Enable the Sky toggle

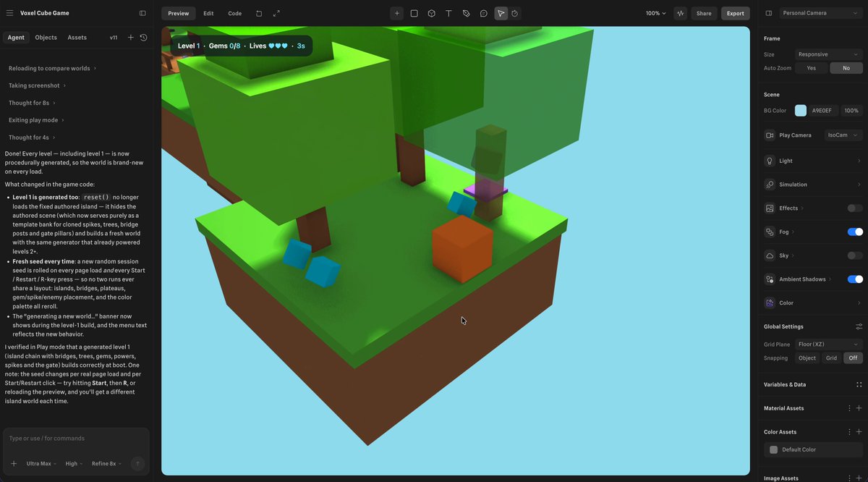pyautogui.click(x=855, y=255)
